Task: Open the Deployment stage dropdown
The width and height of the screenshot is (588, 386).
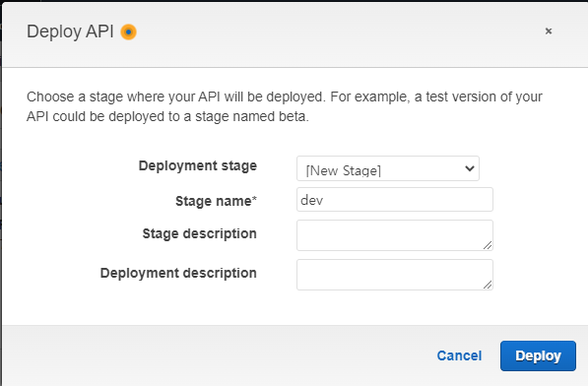Action: click(388, 168)
